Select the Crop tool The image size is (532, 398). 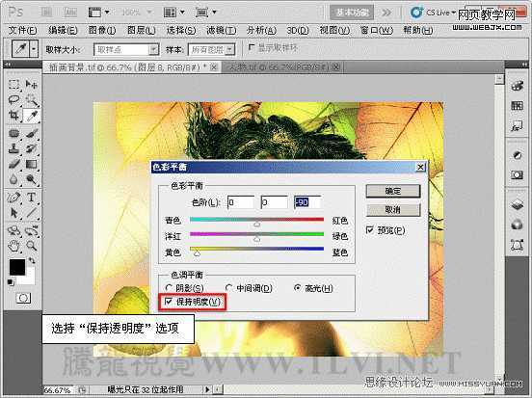point(13,116)
